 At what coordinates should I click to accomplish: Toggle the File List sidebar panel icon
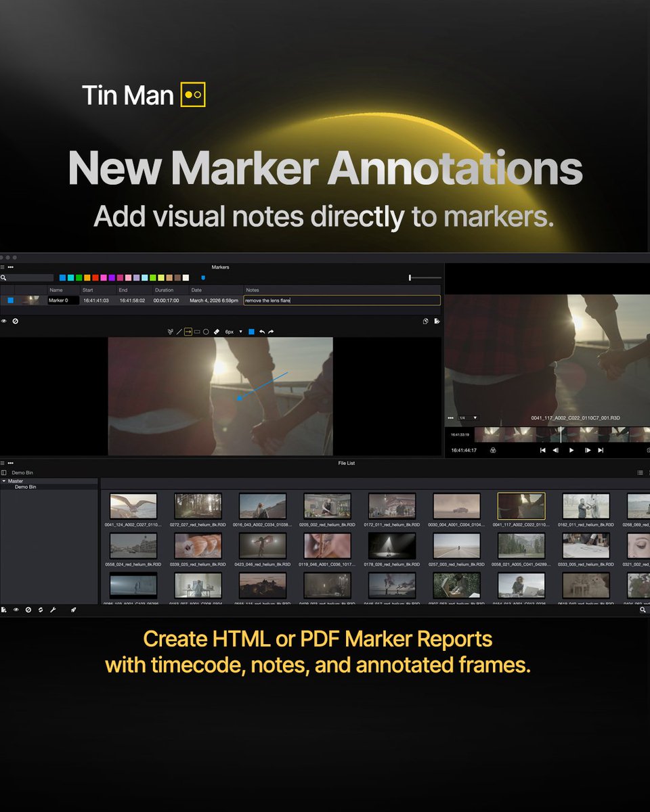point(3,472)
